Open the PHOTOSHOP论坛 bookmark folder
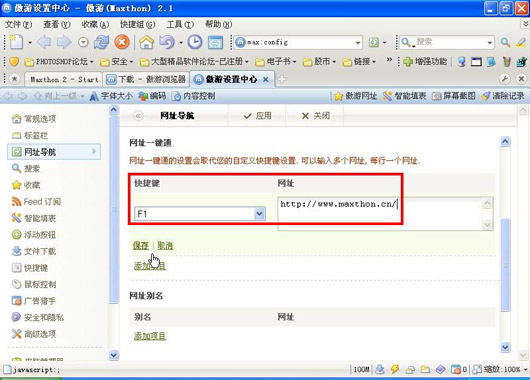530x380 pixels. (59, 62)
